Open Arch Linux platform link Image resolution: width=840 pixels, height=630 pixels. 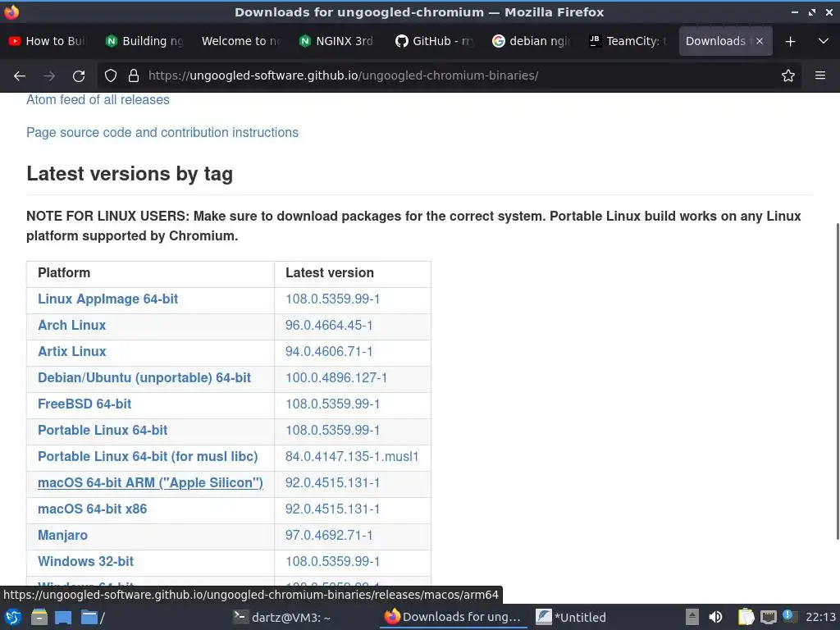point(72,325)
